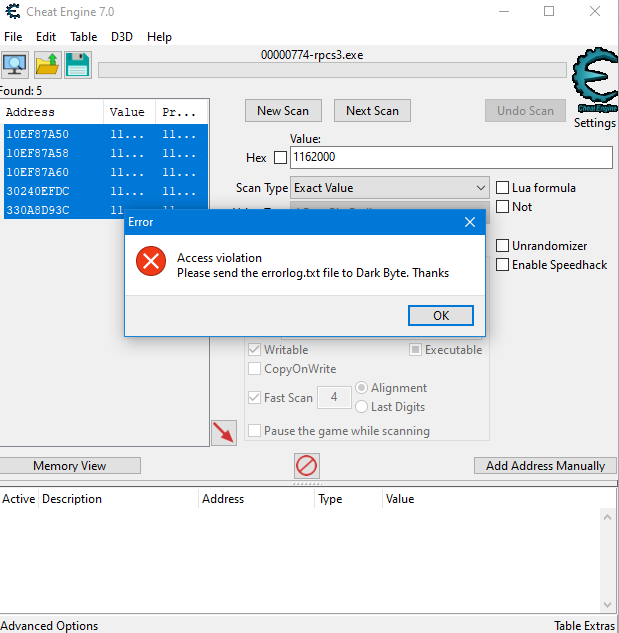Check Pause the game while scanning

pos(254,431)
